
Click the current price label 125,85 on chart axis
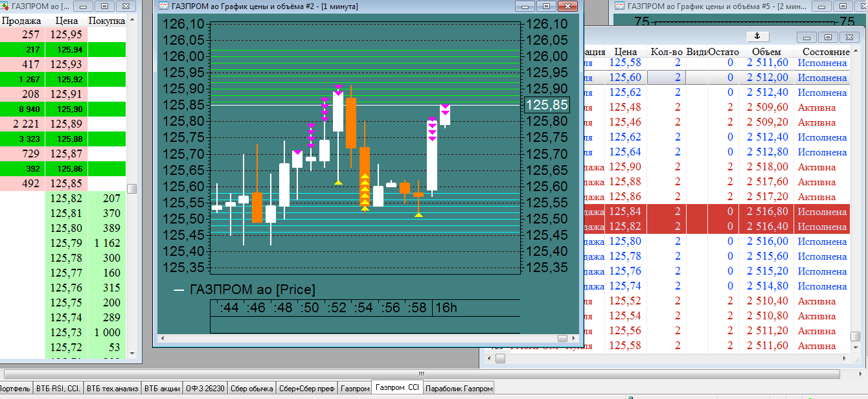coord(547,105)
